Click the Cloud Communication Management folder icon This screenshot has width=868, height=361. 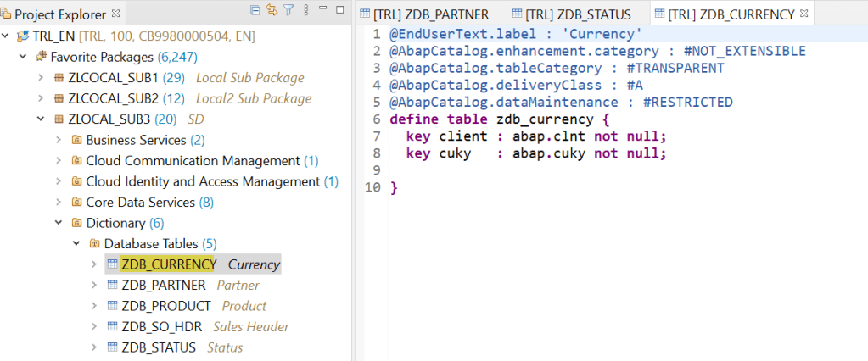click(76, 161)
